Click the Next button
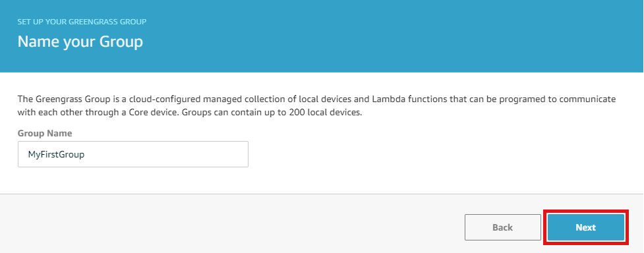 pos(586,227)
